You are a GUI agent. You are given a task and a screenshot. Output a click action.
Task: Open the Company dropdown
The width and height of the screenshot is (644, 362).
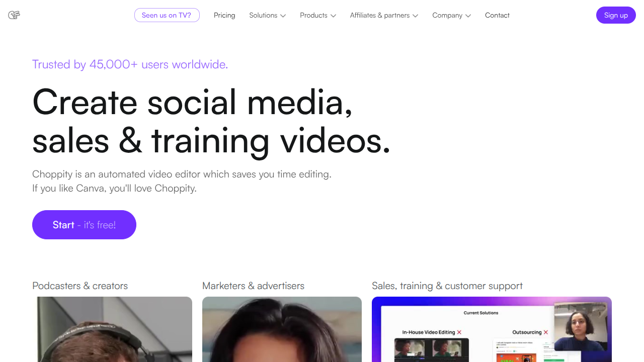coord(448,16)
